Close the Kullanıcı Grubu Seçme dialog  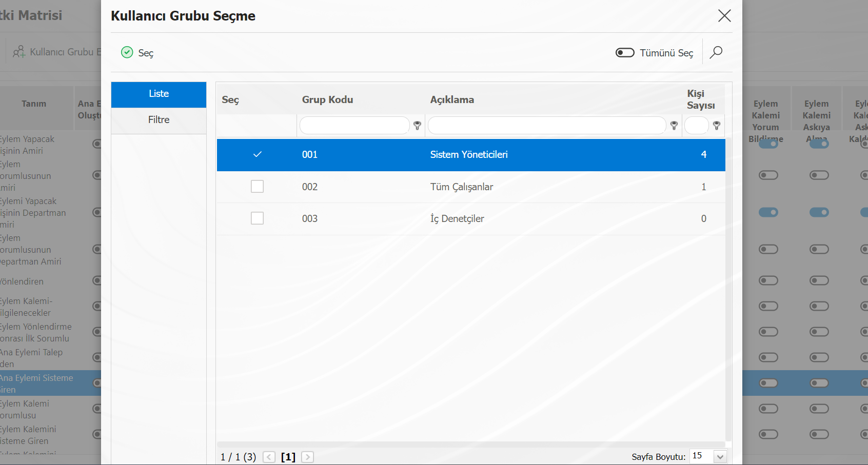coord(724,16)
